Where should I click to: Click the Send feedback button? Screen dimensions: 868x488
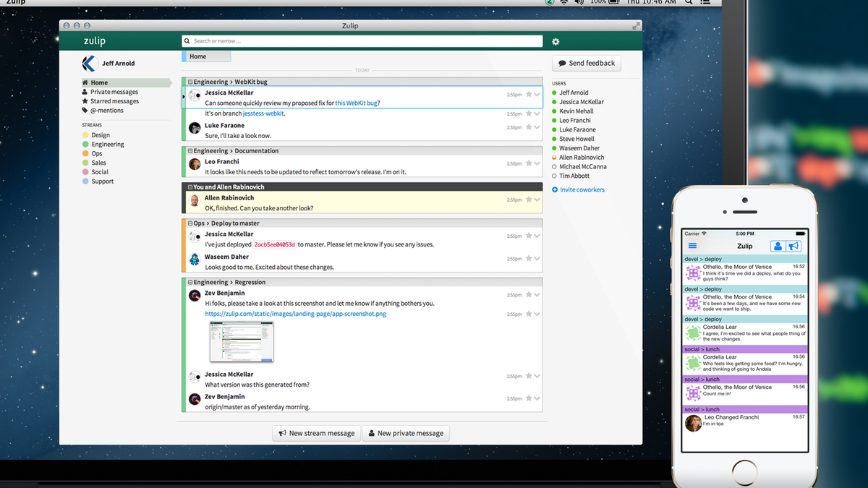(587, 64)
